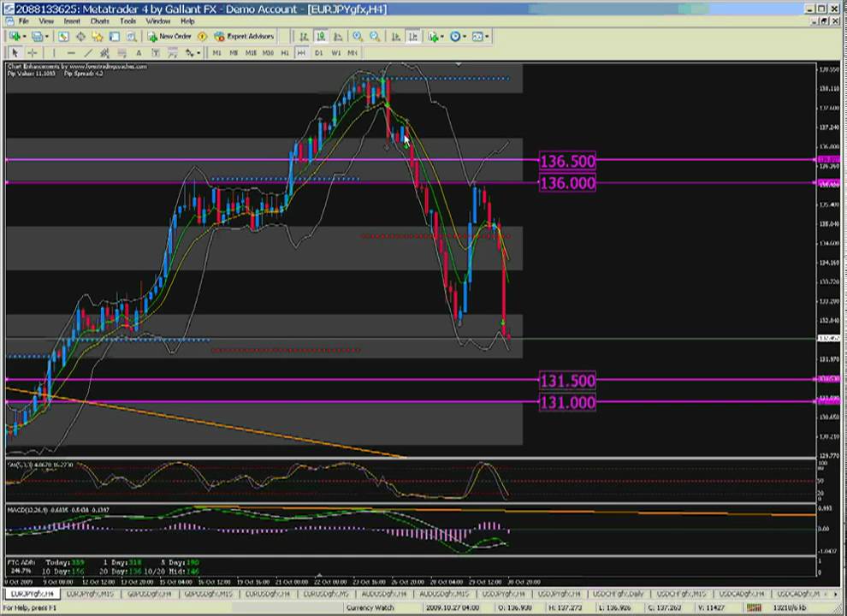Switch chart to bar chart style

click(x=304, y=36)
